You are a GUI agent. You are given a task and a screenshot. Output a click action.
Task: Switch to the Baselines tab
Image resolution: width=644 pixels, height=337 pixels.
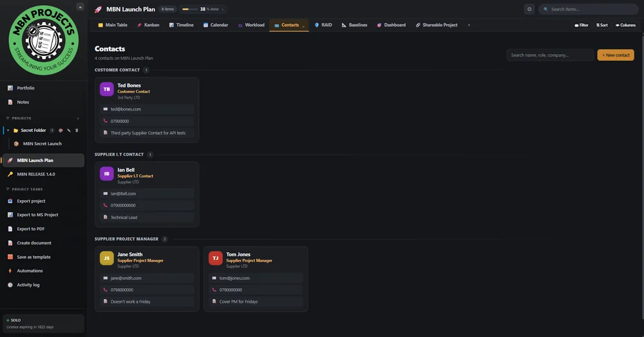click(354, 25)
